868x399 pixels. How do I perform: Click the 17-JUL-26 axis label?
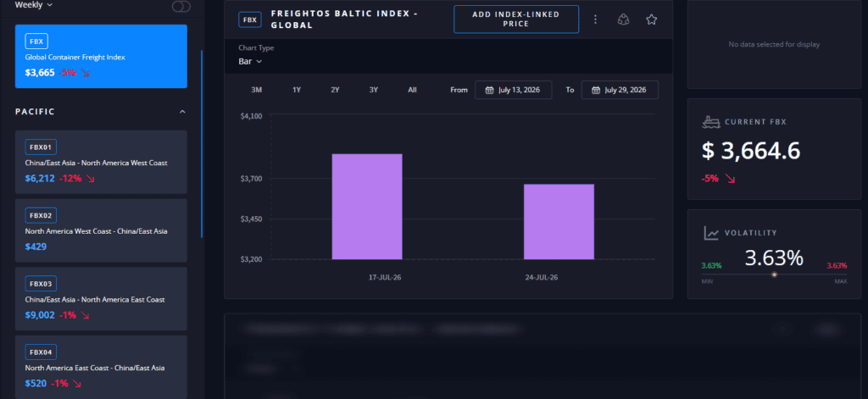coord(386,277)
